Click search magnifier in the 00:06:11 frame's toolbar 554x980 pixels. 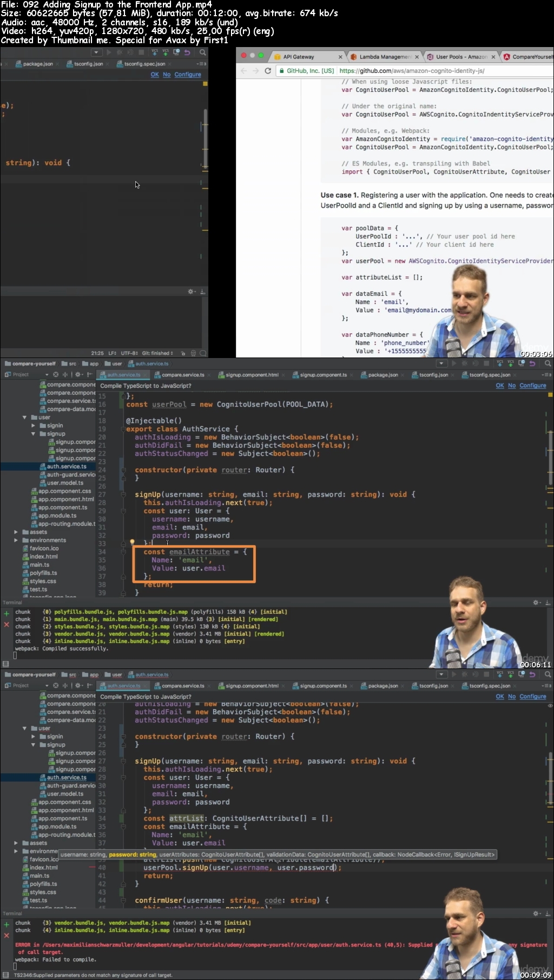pyautogui.click(x=548, y=363)
